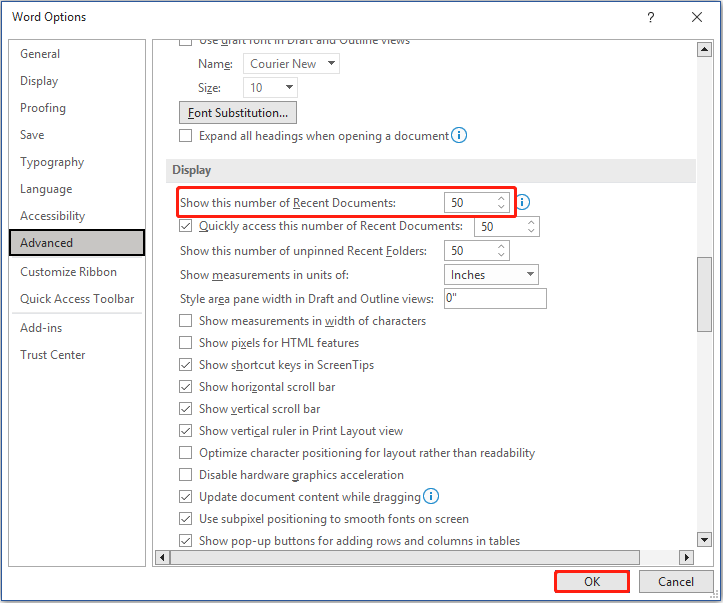Increase Quickly access Recent Documents number
Image resolution: width=723 pixels, height=603 pixels.
point(531,222)
